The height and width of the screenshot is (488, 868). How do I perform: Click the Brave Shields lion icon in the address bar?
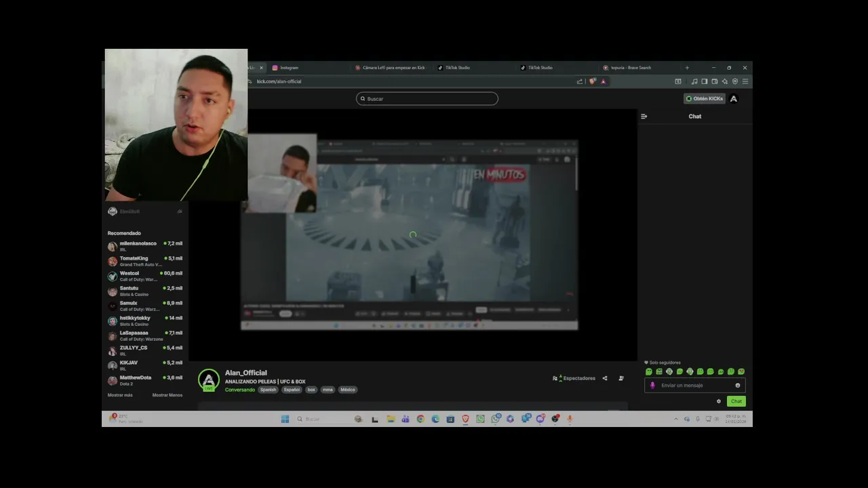point(593,81)
